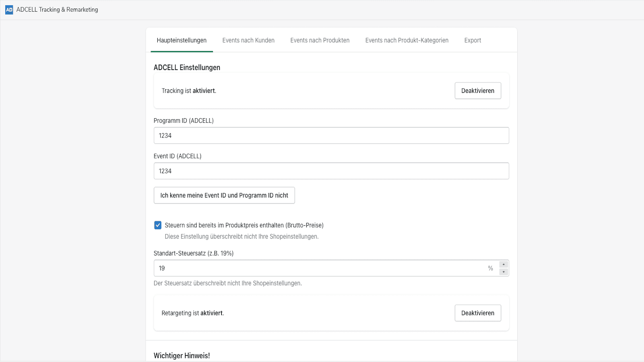Screen dimensions: 644x362
Task: Disable retargeting via its Deaktivieren button
Action: tap(477, 313)
